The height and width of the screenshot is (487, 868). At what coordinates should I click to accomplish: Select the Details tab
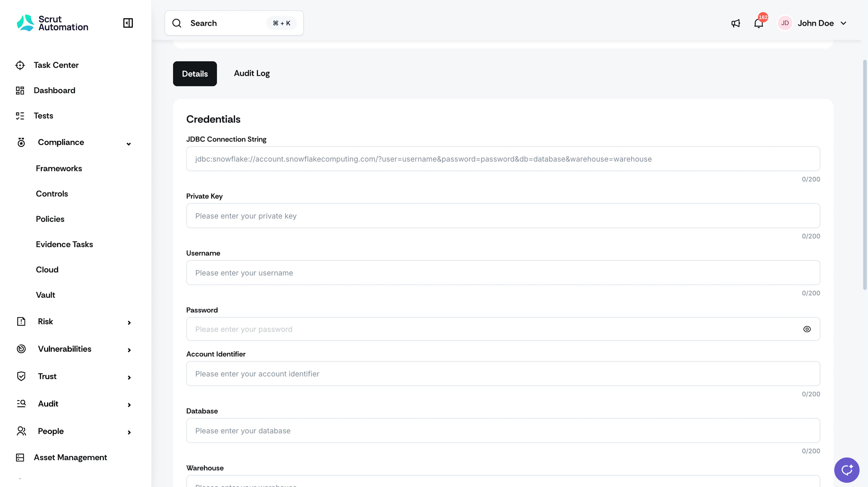(195, 73)
